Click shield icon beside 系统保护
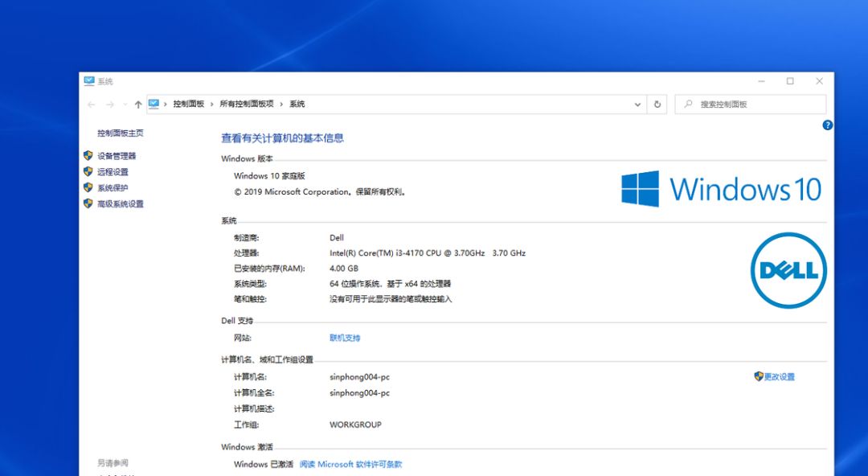 click(x=88, y=187)
